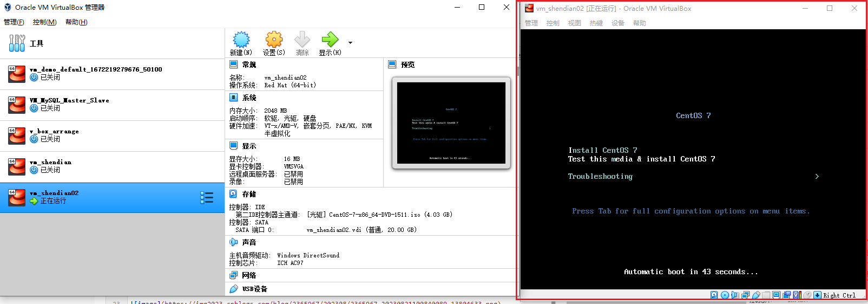Image resolution: width=868 pixels, height=304 pixels.
Task: Click the chevron next to Troubleshooting
Action: pos(817,176)
